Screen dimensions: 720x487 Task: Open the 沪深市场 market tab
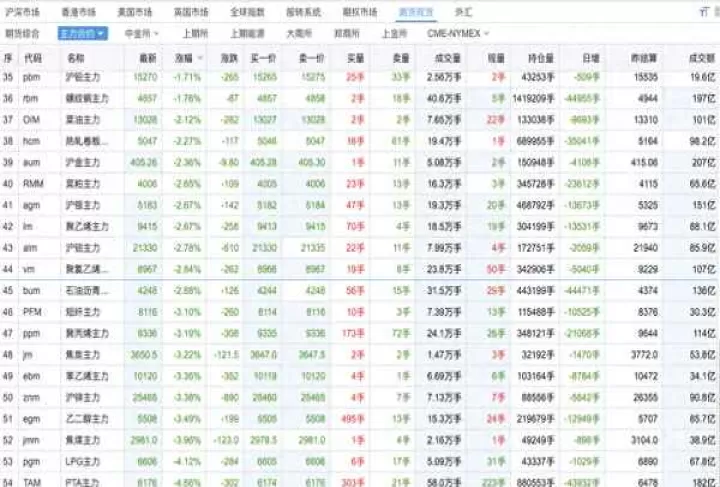tap(22, 12)
